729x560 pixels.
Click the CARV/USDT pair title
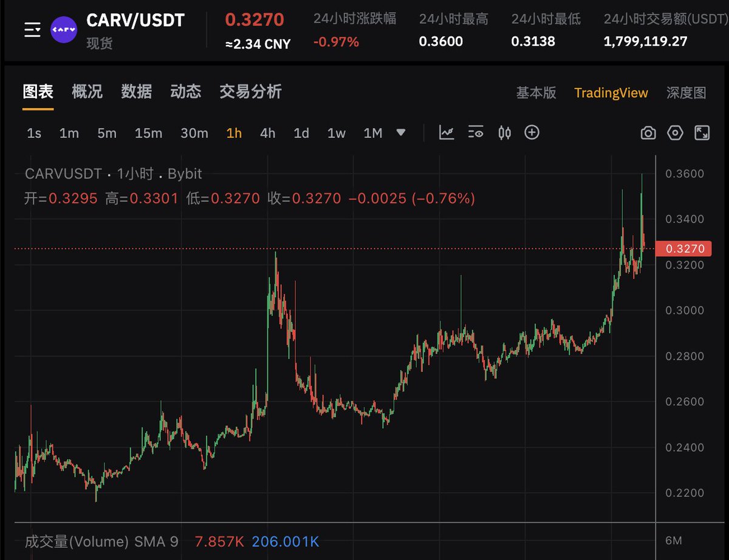135,20
